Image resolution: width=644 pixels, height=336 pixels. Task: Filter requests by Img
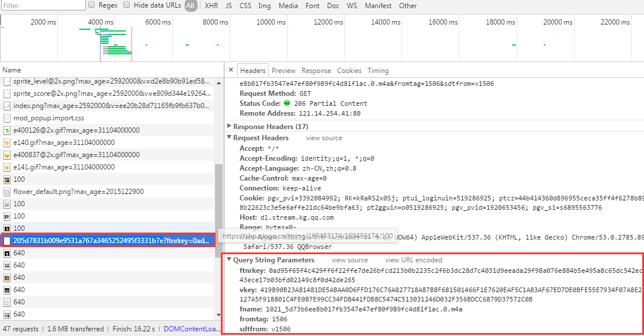tap(265, 6)
